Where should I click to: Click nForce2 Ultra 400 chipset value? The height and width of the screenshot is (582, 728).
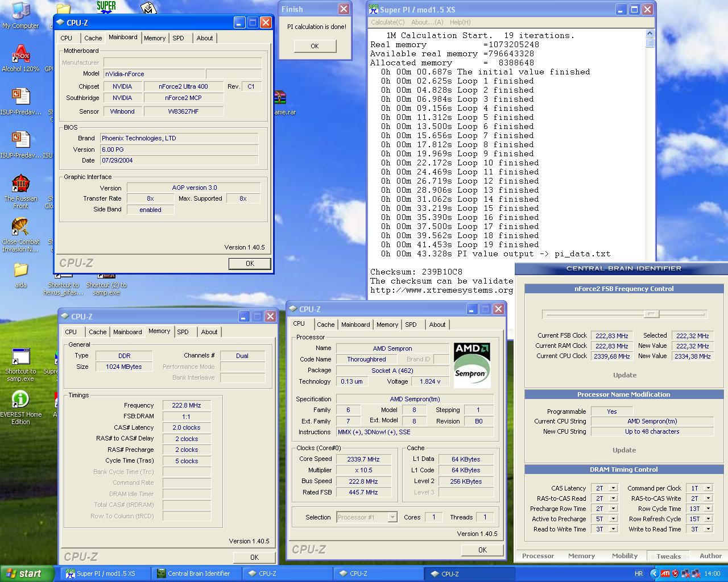point(183,86)
